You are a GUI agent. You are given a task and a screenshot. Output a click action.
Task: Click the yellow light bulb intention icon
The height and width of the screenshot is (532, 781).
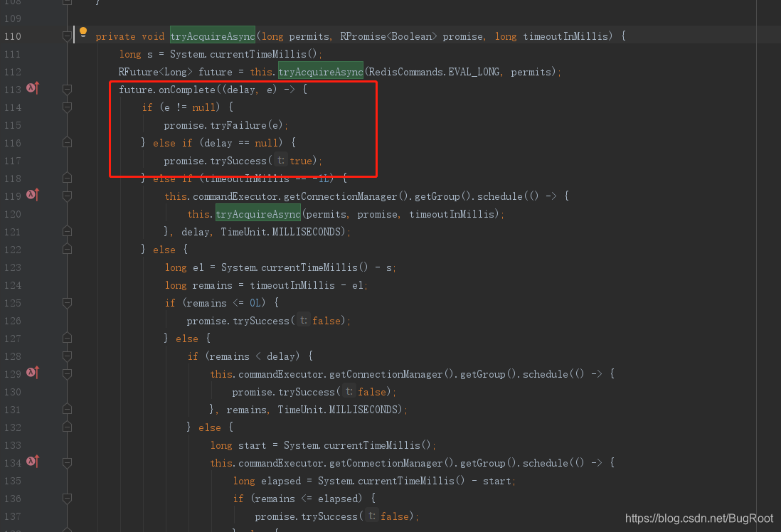pyautogui.click(x=83, y=33)
